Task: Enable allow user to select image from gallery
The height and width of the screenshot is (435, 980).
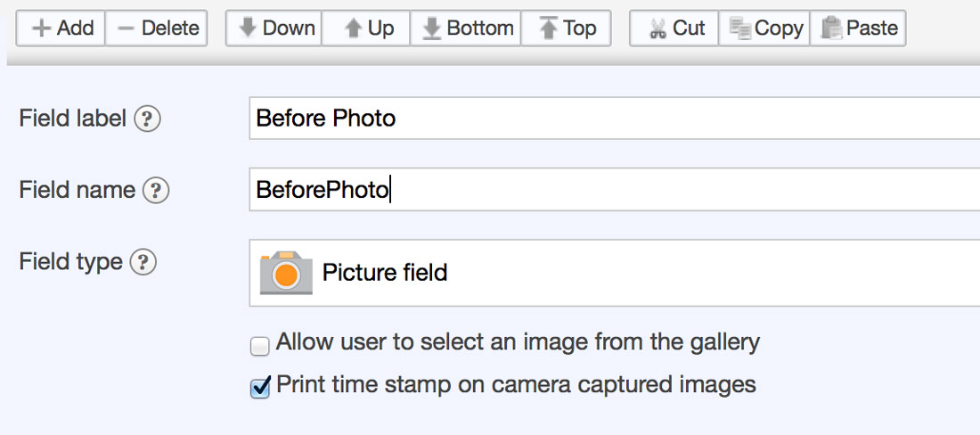Action: point(259,346)
